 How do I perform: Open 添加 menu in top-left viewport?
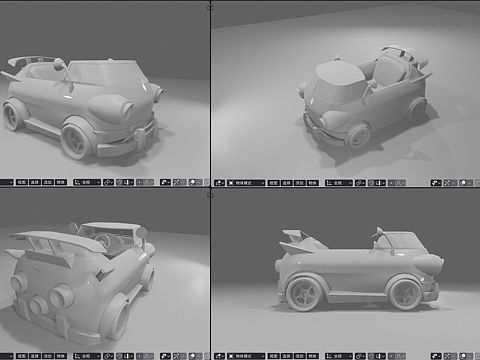click(48, 182)
